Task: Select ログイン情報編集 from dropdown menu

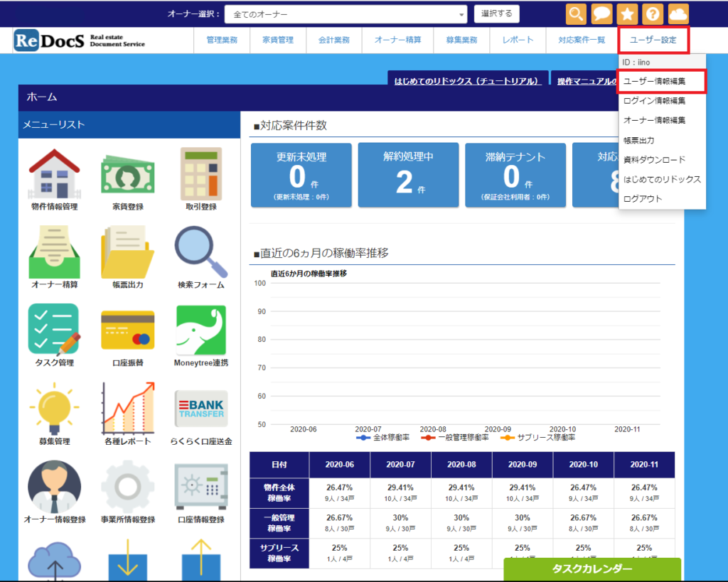Action: [662, 101]
